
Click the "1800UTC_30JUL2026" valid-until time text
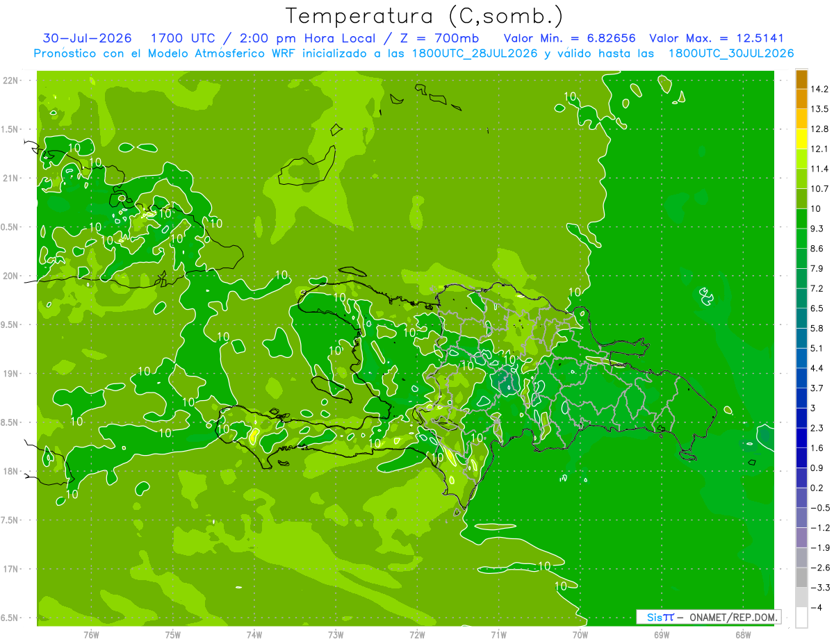click(730, 53)
